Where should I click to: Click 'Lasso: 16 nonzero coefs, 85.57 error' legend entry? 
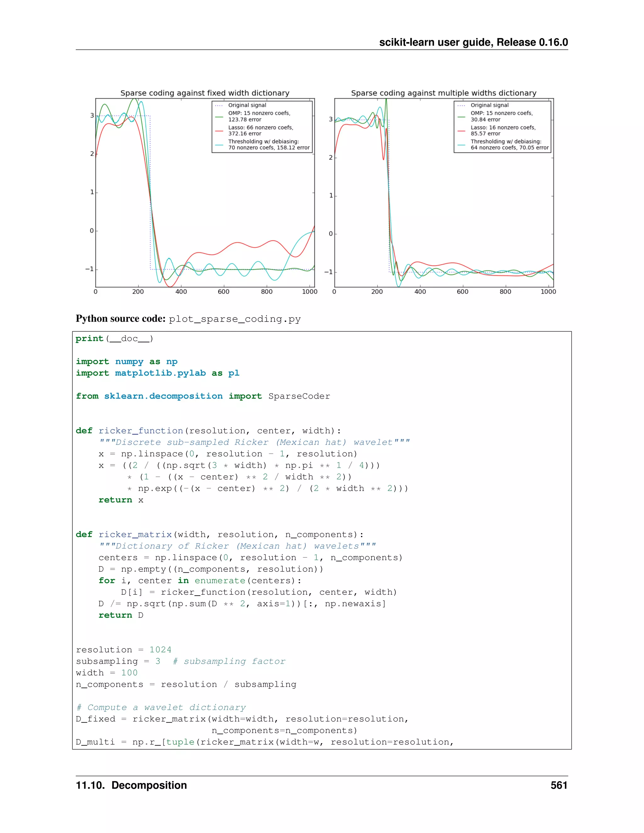pos(496,130)
